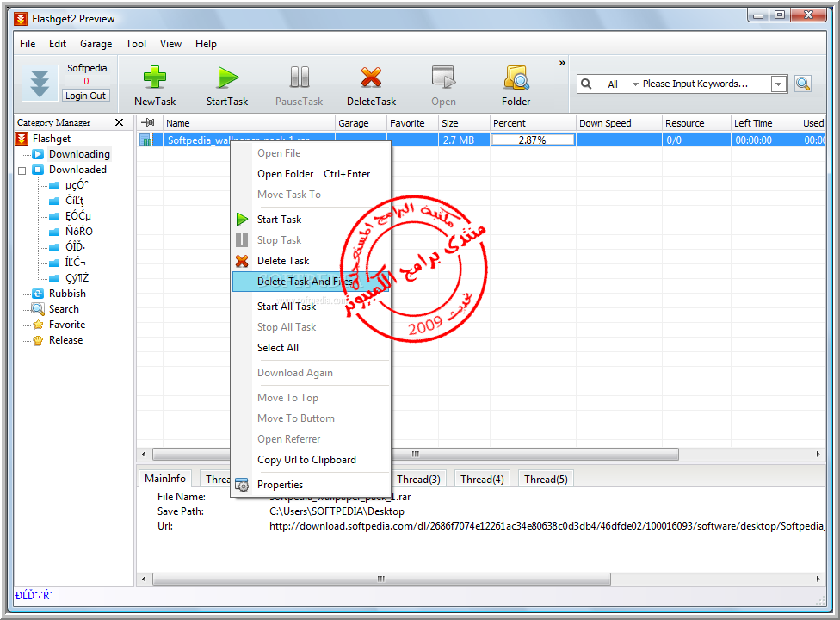Open the Rubbish category

pos(67,294)
